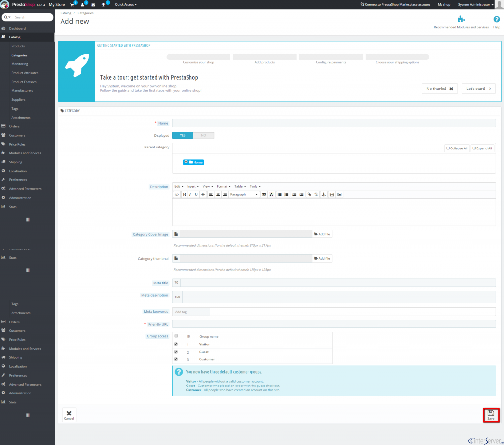Center align description text
Screen dimensions: 504x445
tap(218, 195)
